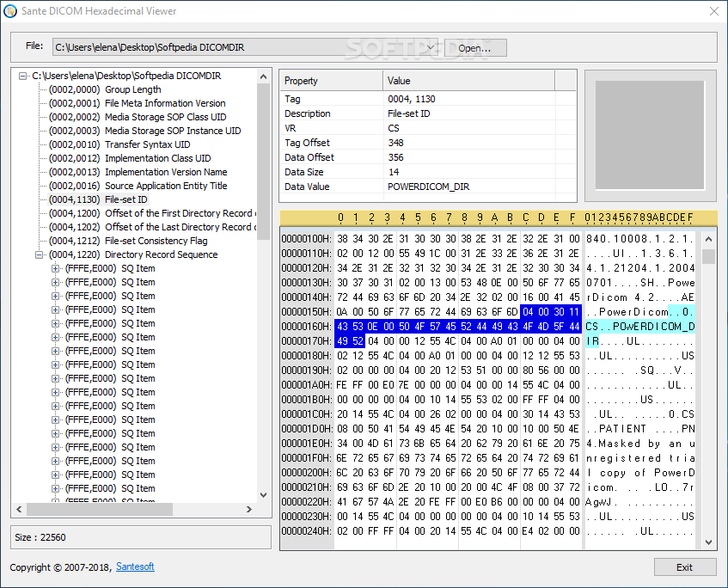The width and height of the screenshot is (728, 588).
Task: Click the Description value File-set ID
Action: (x=408, y=113)
